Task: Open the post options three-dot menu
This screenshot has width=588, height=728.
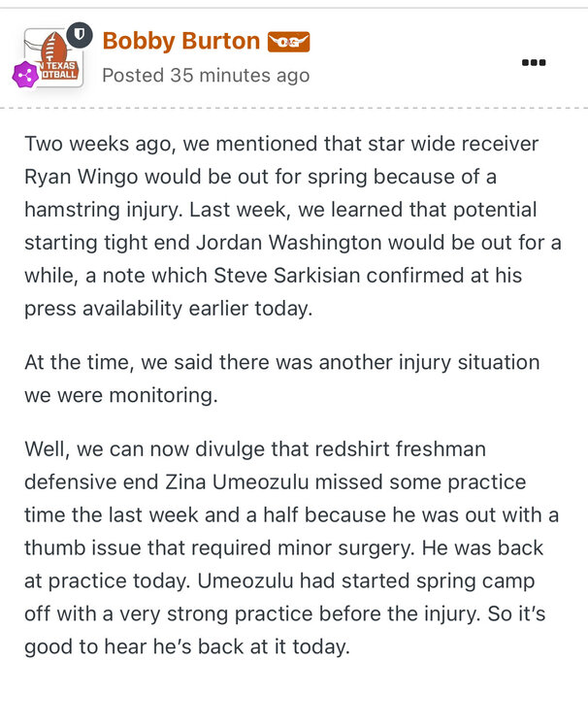Action: 534,62
